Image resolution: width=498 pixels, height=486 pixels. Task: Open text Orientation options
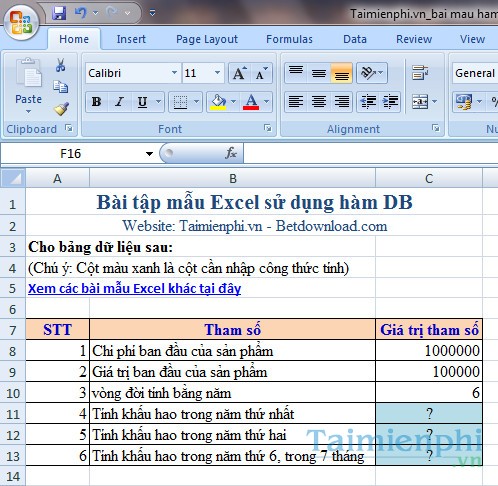pos(372,72)
